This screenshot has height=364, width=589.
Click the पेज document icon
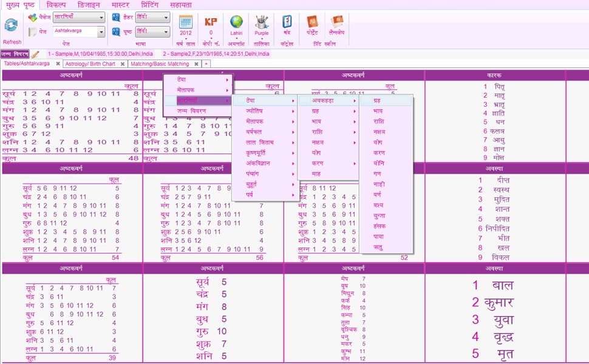[33, 32]
